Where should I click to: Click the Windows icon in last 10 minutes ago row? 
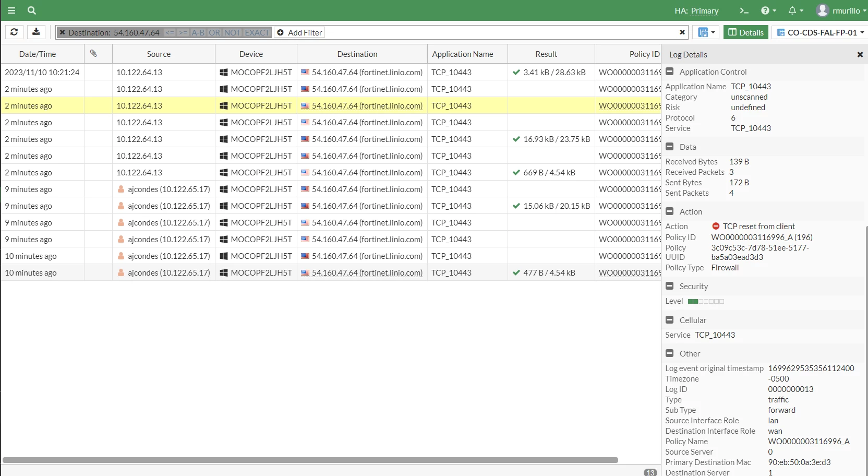(224, 272)
